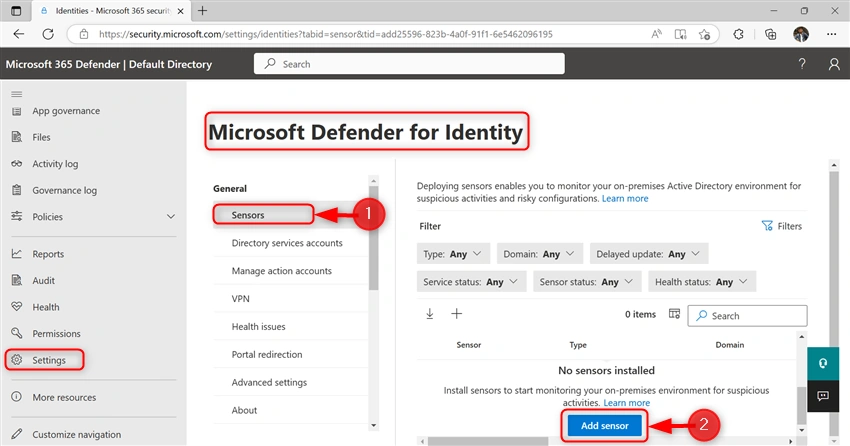The image size is (850, 446).
Task: Open Health issues item
Action: [x=258, y=326]
